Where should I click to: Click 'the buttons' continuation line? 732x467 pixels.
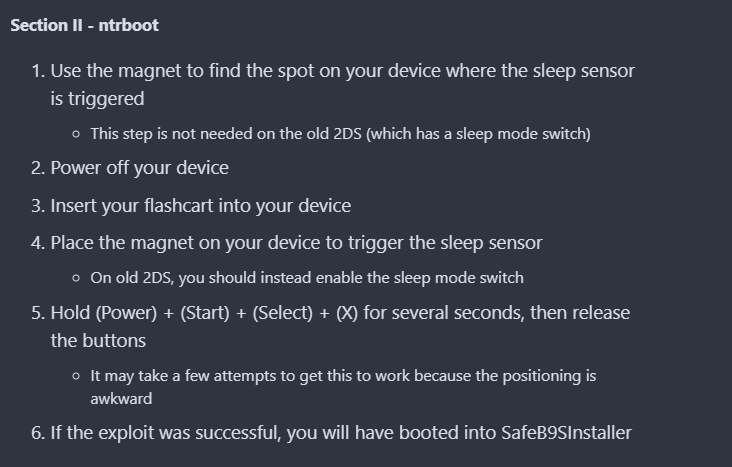coord(98,341)
